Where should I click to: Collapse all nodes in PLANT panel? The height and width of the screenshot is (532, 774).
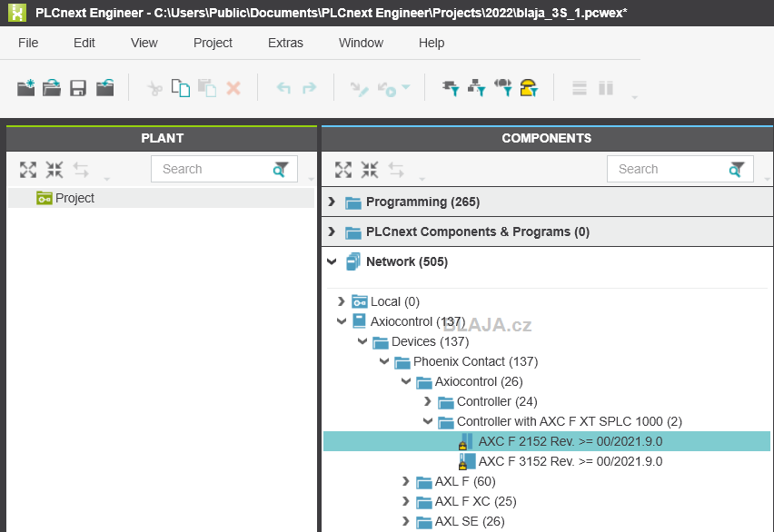pos(55,170)
